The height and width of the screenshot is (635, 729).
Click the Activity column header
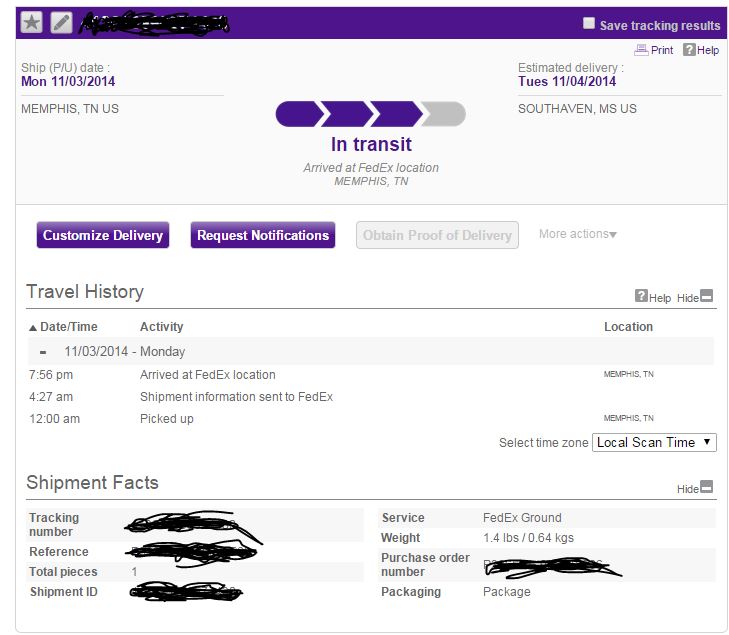coord(161,327)
